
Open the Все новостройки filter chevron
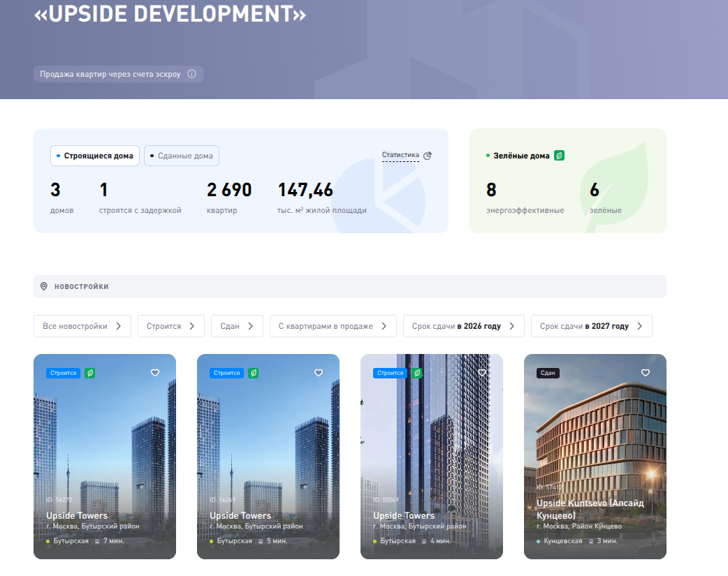click(x=119, y=326)
